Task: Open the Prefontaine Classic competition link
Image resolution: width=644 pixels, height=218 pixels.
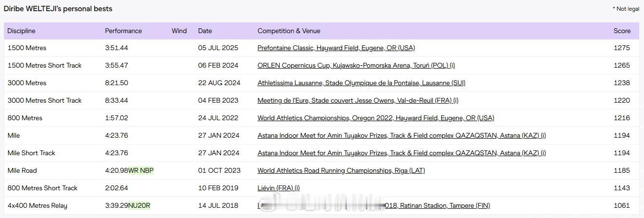Action: (336, 48)
